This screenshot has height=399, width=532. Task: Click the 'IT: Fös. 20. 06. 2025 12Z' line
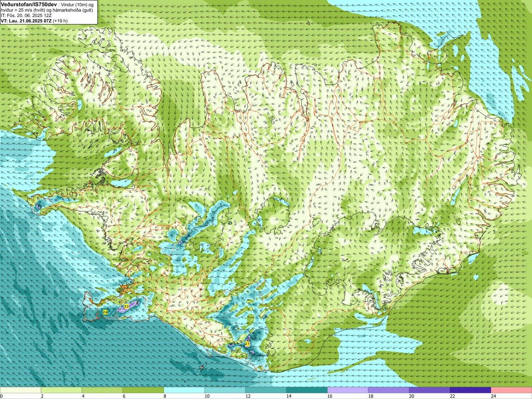click(26, 15)
